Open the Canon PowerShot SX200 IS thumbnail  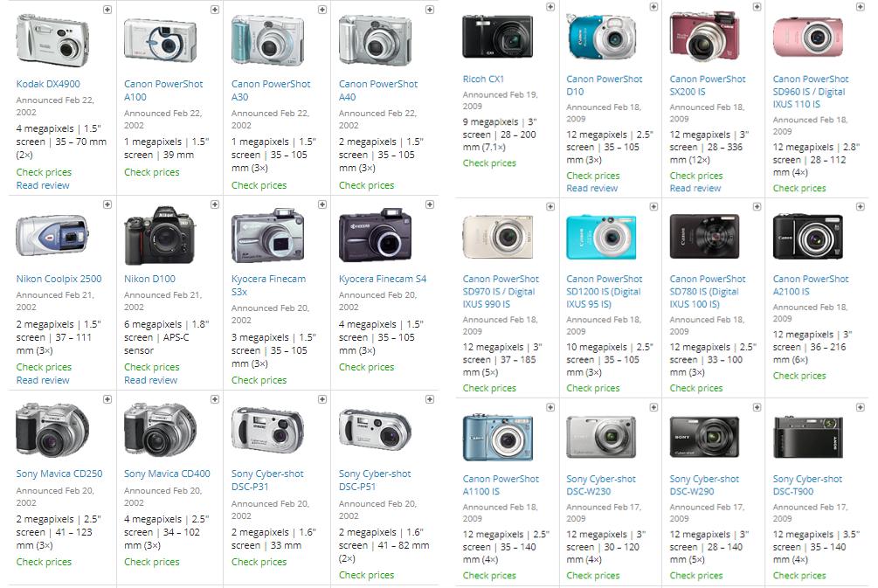(704, 37)
